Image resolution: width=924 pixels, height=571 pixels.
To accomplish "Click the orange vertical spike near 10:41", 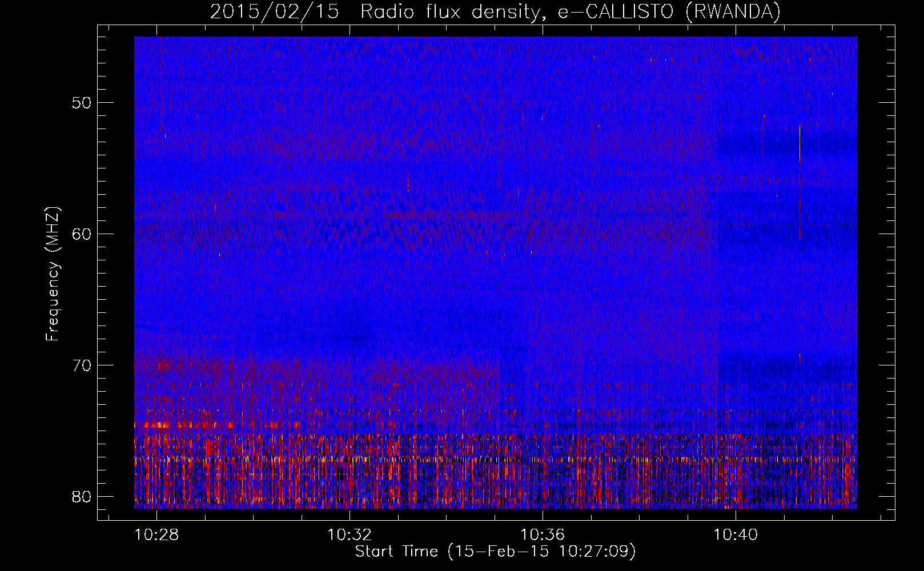I will pyautogui.click(x=800, y=144).
